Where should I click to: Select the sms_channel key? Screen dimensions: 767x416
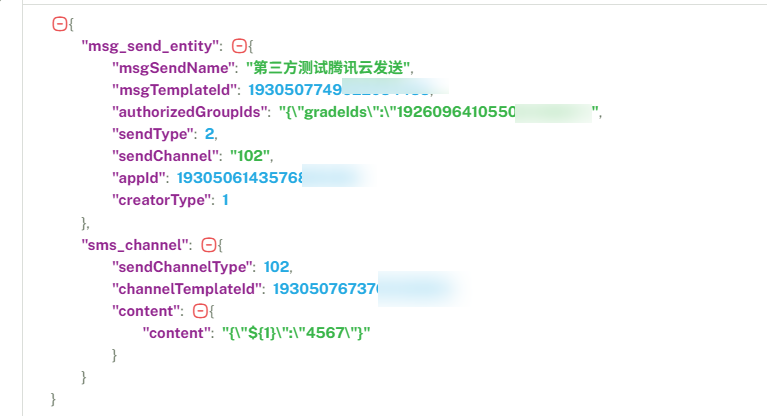tap(135, 245)
